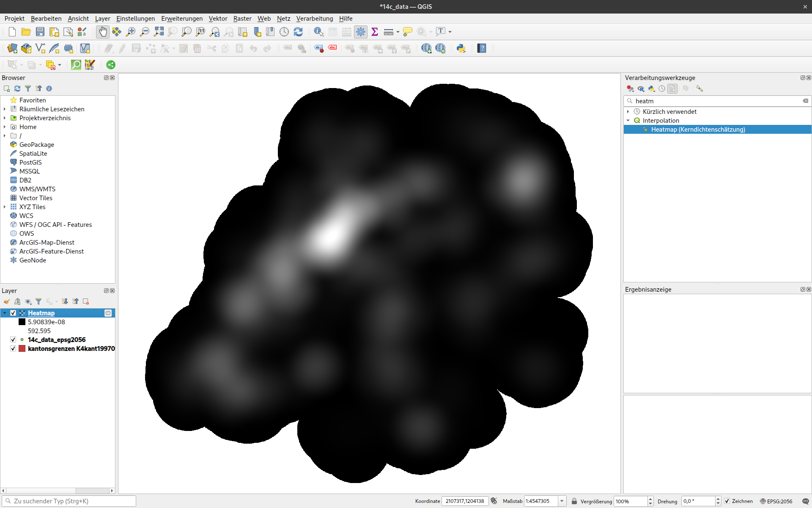Open the Python console icon
Image resolution: width=812 pixels, height=508 pixels.
pos(461,48)
